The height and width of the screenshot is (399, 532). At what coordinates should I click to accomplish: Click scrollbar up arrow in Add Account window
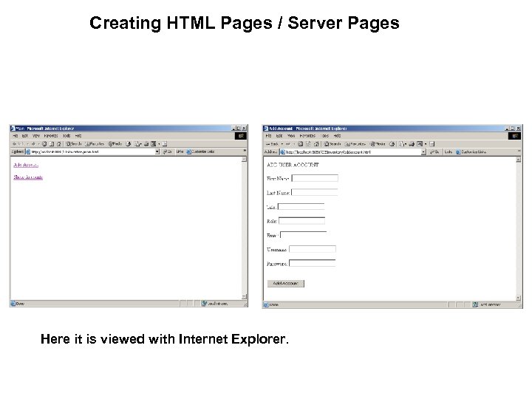click(518, 160)
